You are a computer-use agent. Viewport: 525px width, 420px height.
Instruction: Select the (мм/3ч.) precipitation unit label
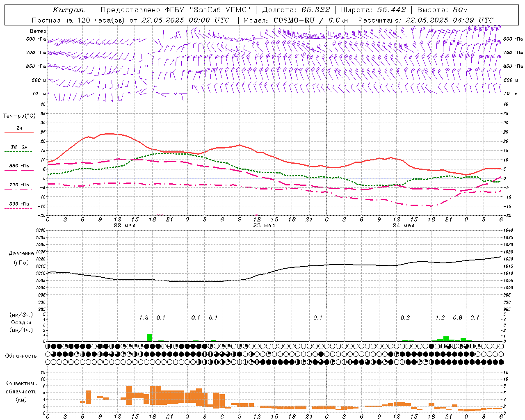coord(21,315)
